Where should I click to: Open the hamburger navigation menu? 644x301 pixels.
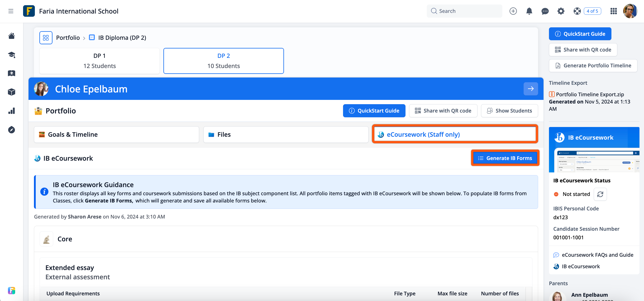[11, 11]
